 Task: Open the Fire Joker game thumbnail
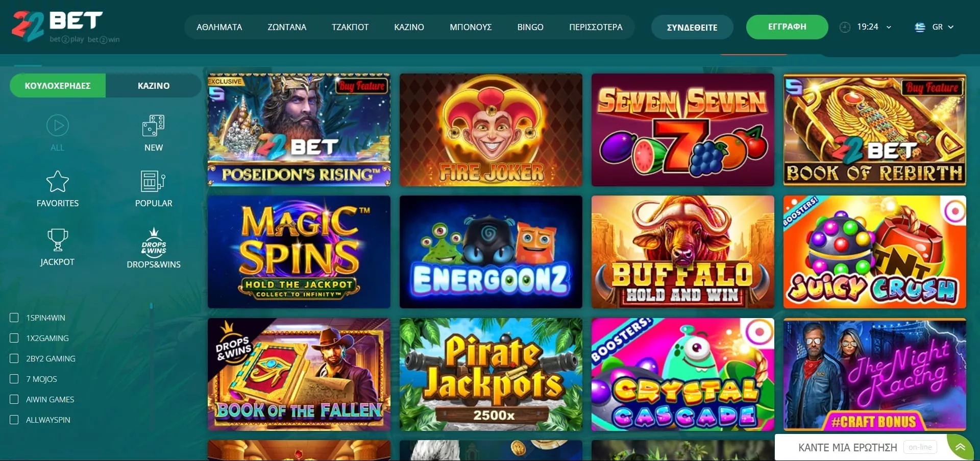coord(491,130)
